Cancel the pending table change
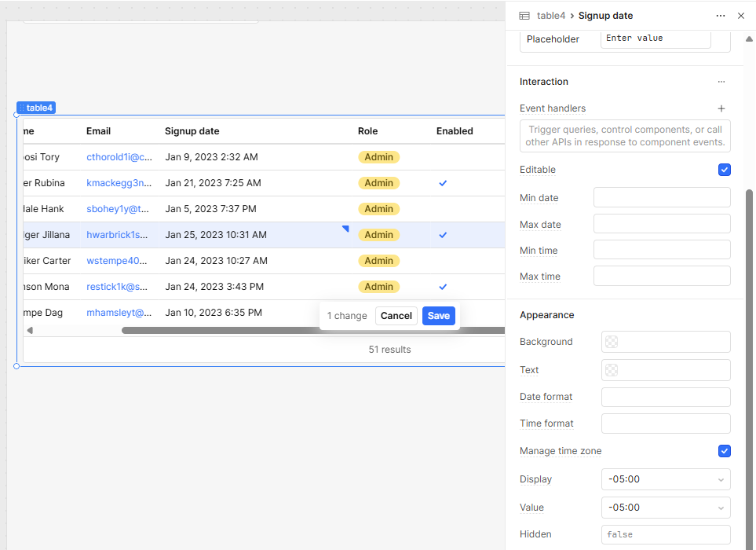Image resolution: width=756 pixels, height=550 pixels. (396, 316)
